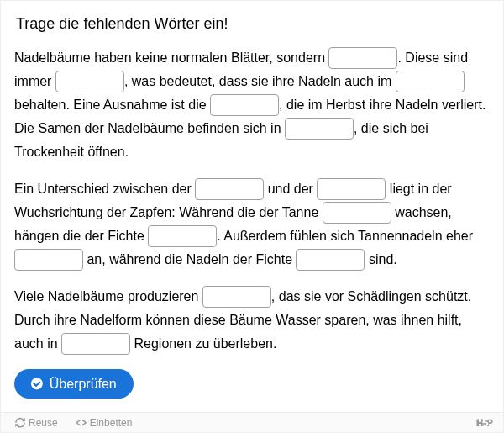
Task: Focus the blank after 'Unterschied zwischen der'
Action: pos(229,189)
